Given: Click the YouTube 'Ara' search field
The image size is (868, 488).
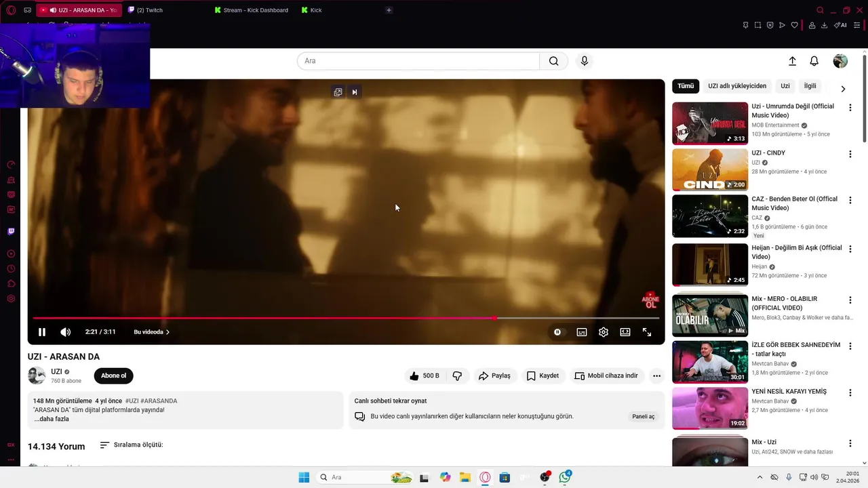Looking at the screenshot, I should (418, 61).
